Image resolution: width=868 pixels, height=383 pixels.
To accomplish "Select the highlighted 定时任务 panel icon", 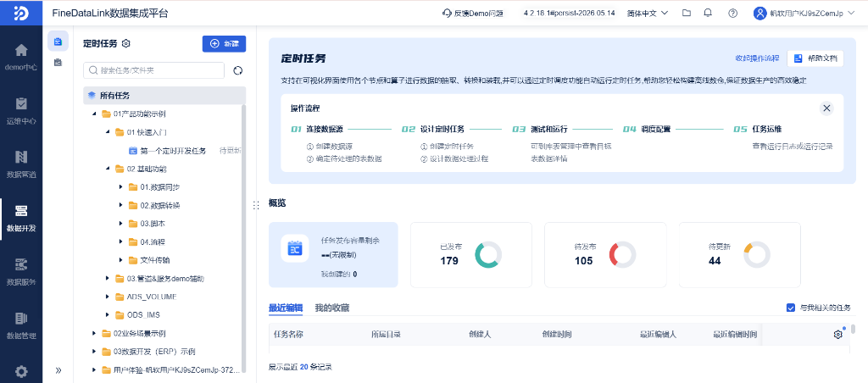I will coord(58,42).
